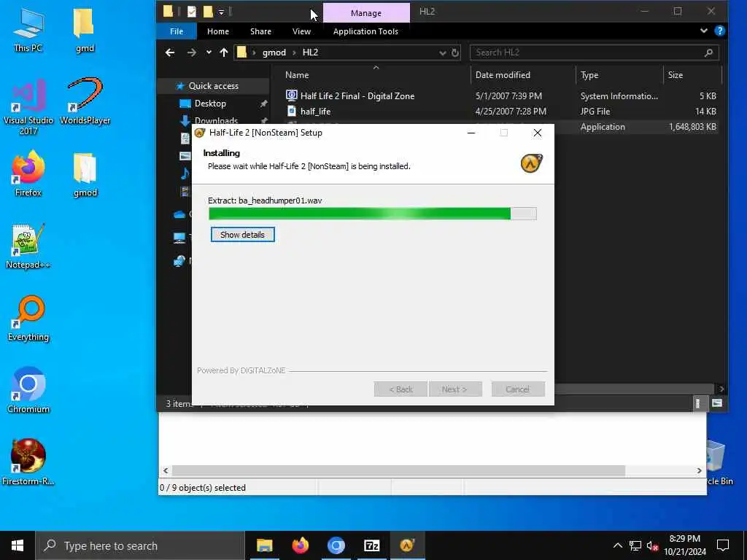This screenshot has width=747, height=560.
Task: Open recent locations dropdown in Explorer
Action: tap(209, 52)
